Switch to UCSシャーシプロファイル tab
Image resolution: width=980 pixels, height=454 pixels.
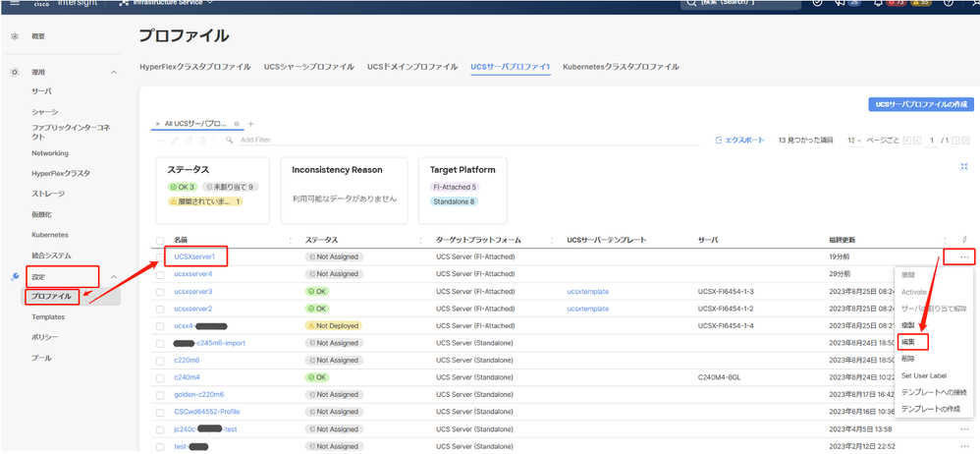pyautogui.click(x=308, y=67)
